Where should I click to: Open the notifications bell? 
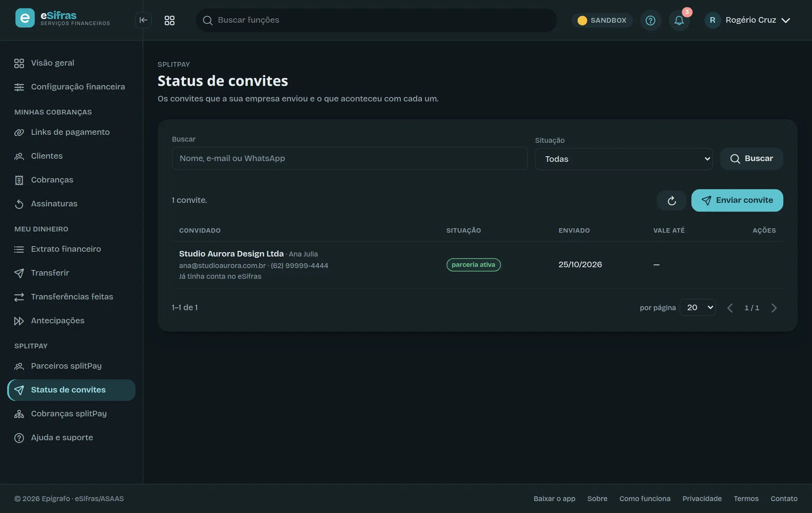(679, 20)
